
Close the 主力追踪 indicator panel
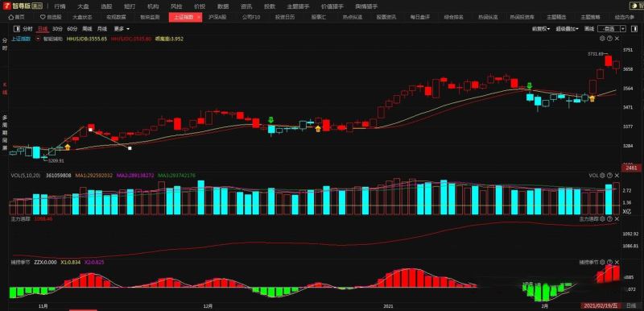(x=617, y=219)
